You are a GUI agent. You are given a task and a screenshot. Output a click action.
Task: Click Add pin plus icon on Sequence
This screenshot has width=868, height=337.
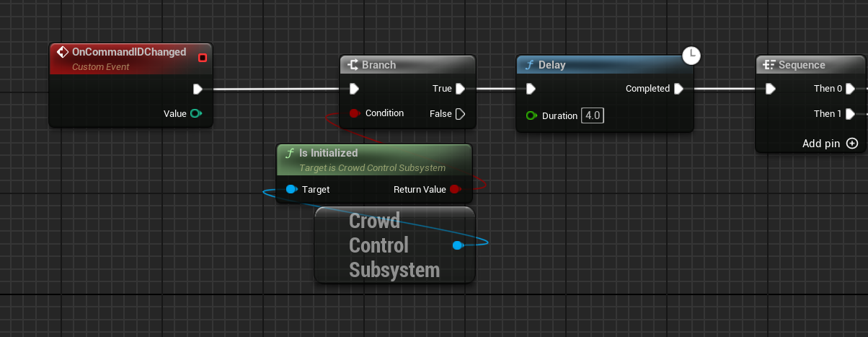point(852,144)
